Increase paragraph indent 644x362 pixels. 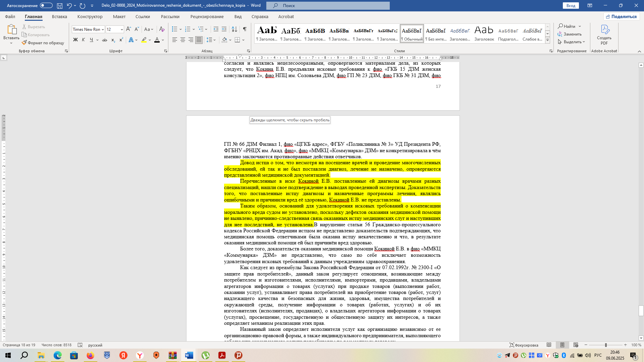click(224, 29)
